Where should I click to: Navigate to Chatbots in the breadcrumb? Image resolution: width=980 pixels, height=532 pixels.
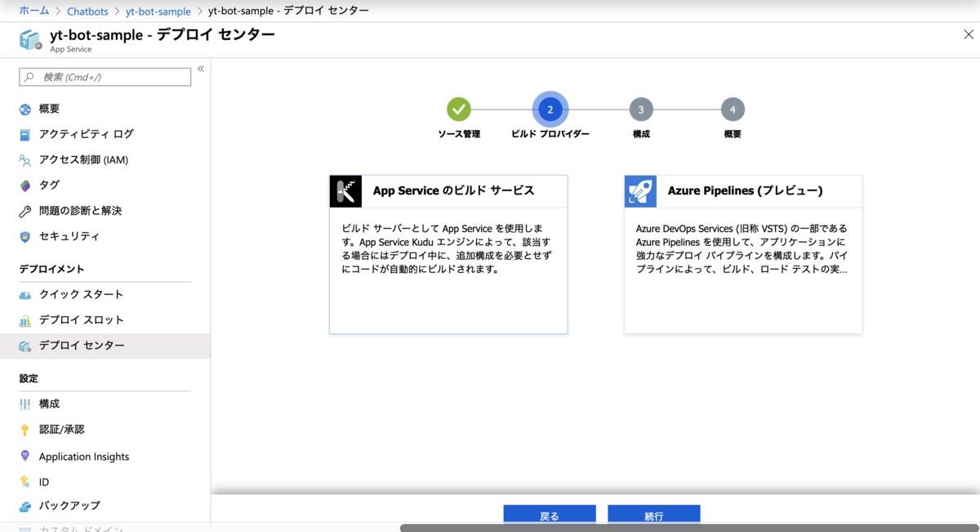[x=87, y=11]
